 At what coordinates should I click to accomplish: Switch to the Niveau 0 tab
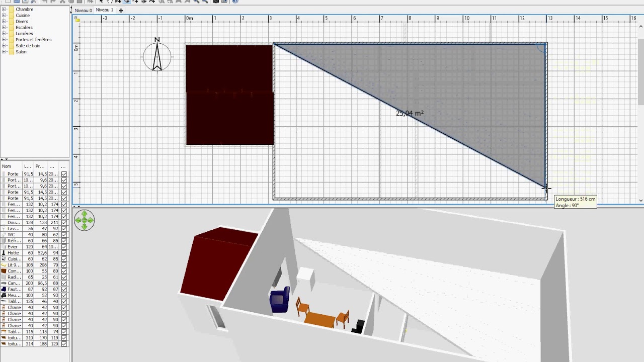click(x=83, y=10)
